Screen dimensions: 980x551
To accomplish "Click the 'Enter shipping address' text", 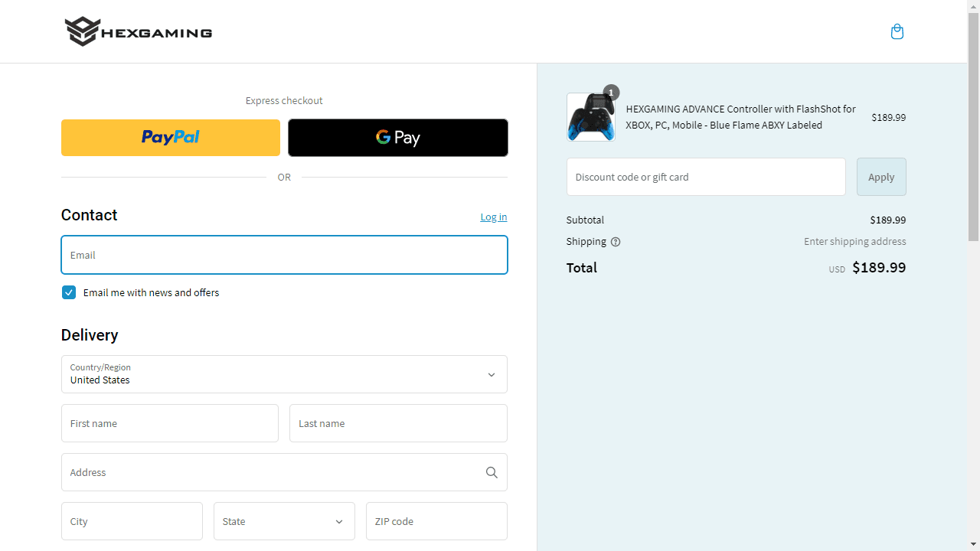I will [x=854, y=241].
